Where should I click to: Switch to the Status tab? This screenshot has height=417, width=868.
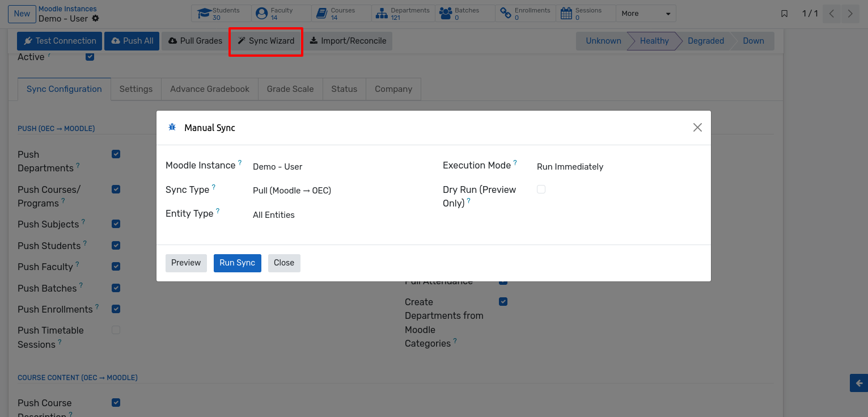(x=344, y=89)
